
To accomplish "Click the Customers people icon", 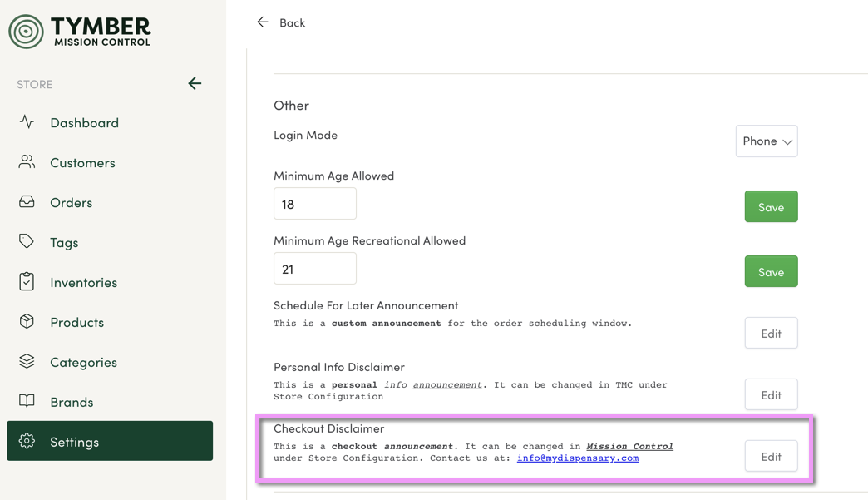I will pyautogui.click(x=27, y=162).
